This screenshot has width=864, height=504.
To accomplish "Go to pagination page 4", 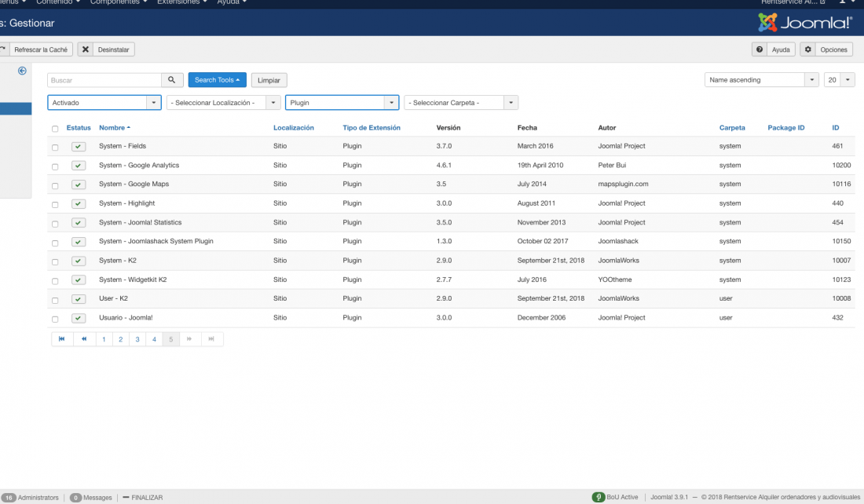I will 154,339.
